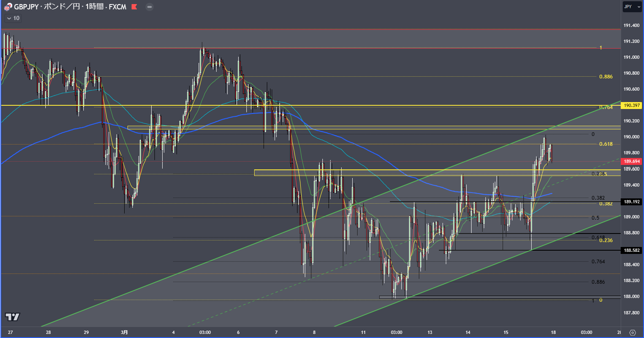Click the 1時間 interval label in the legend
Image resolution: width=644 pixels, height=338 pixels.
pyautogui.click(x=94, y=7)
